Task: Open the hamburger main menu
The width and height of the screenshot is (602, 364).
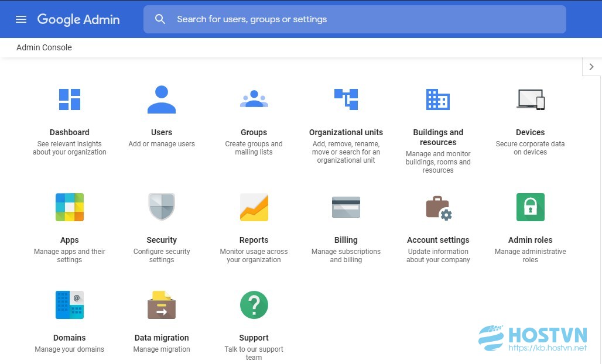Action: point(21,19)
